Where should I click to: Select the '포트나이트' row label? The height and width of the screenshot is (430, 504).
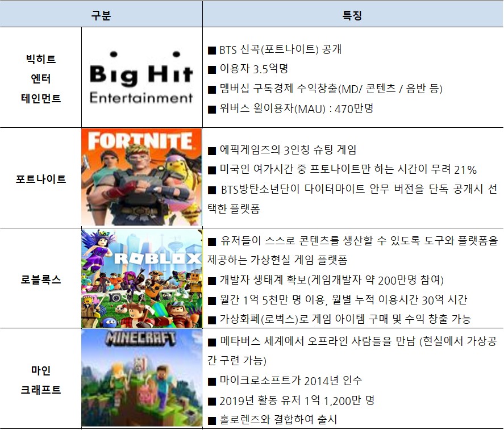(41, 179)
